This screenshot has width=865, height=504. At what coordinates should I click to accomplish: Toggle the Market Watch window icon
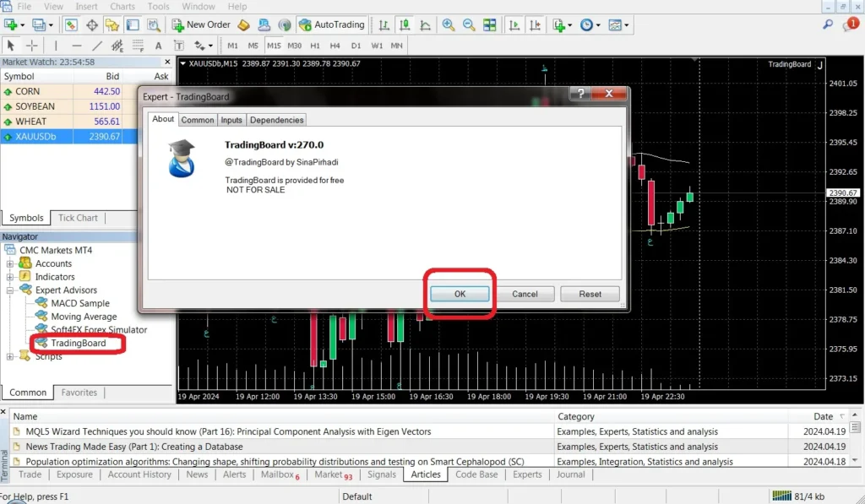pyautogui.click(x=71, y=24)
